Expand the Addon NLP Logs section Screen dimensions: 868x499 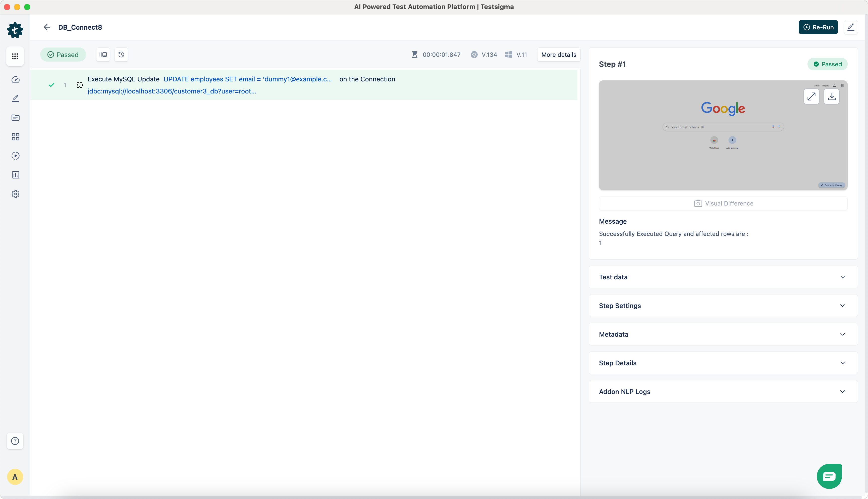[x=723, y=392]
